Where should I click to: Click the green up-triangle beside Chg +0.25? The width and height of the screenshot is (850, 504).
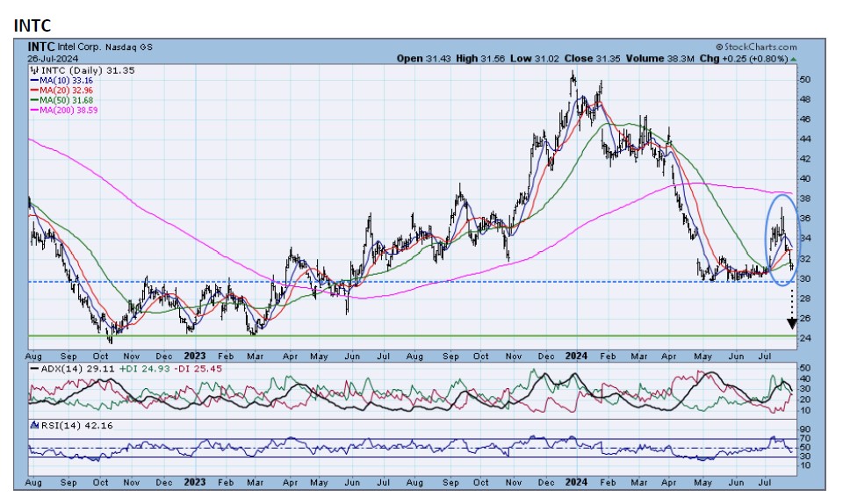point(794,59)
